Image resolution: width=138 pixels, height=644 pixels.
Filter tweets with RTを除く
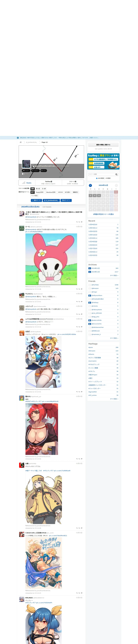tap(68, 192)
